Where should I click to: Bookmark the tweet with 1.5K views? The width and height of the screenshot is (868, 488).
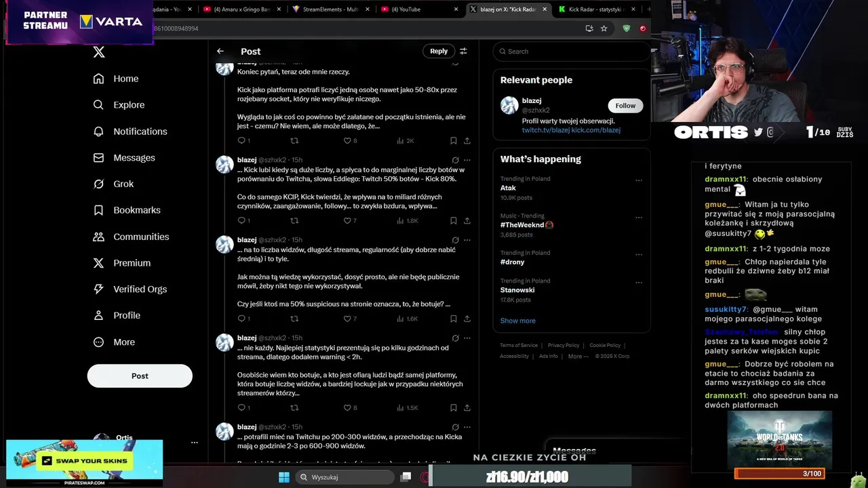pos(453,408)
